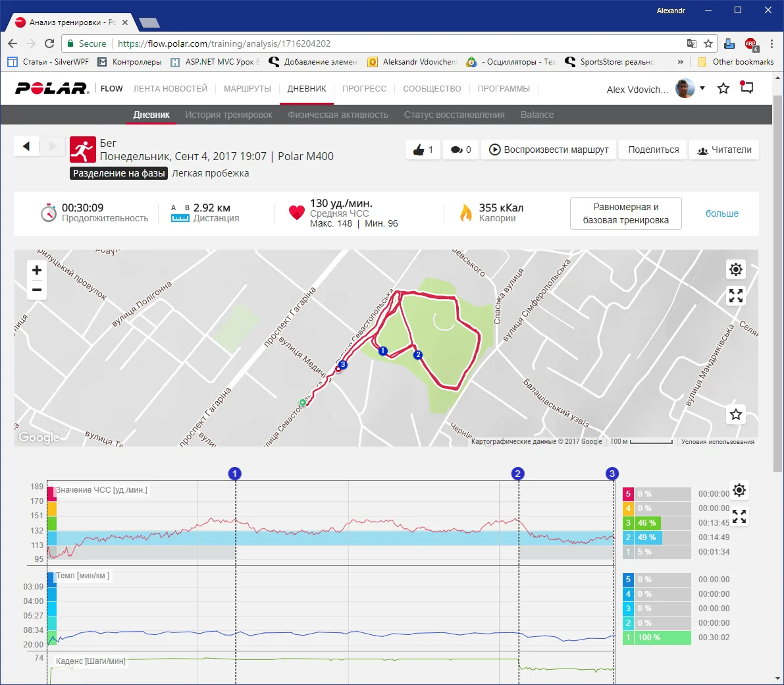Click the map zoom out minus button

coord(37,290)
